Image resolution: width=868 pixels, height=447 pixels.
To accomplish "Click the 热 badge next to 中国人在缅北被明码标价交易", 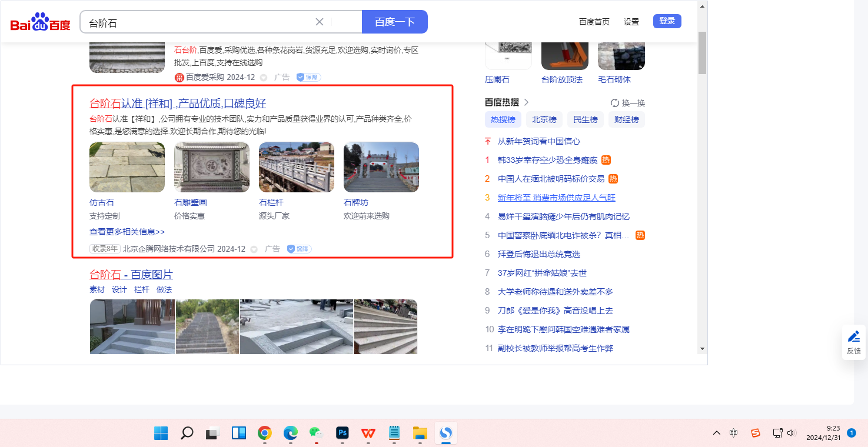I will pos(613,179).
